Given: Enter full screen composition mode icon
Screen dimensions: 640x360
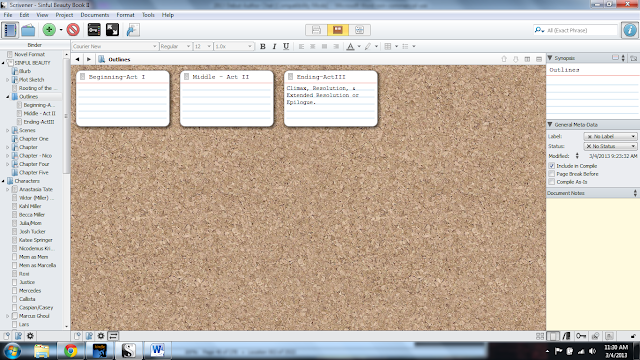Looking at the screenshot, I should 112,30.
